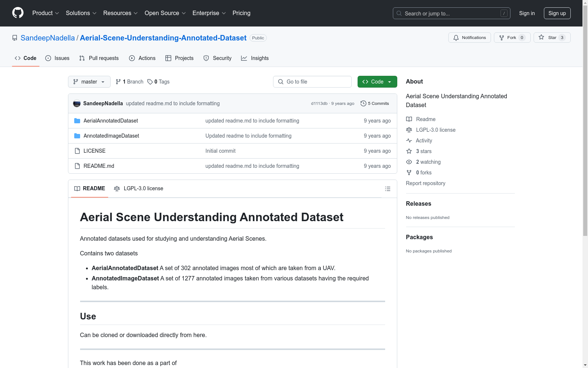Select the README tab
The image size is (588, 368).
coord(90,188)
